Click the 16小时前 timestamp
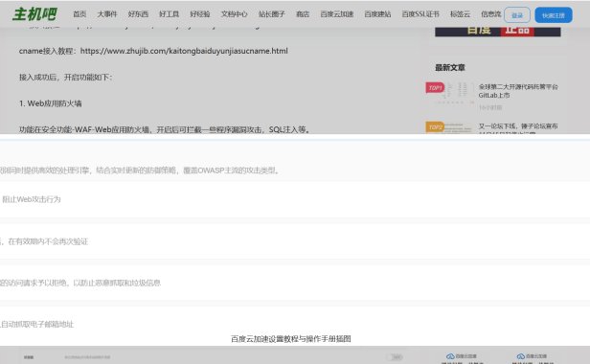590x364 pixels. point(490,107)
